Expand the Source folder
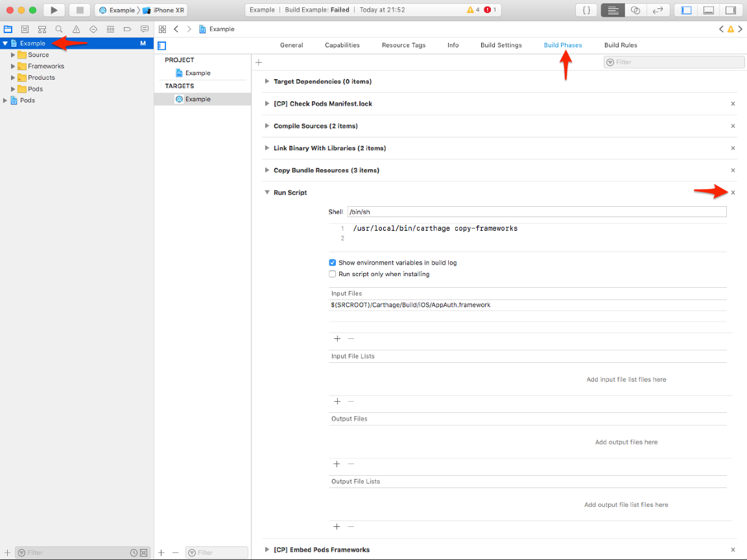The height and width of the screenshot is (560, 747). (x=13, y=54)
